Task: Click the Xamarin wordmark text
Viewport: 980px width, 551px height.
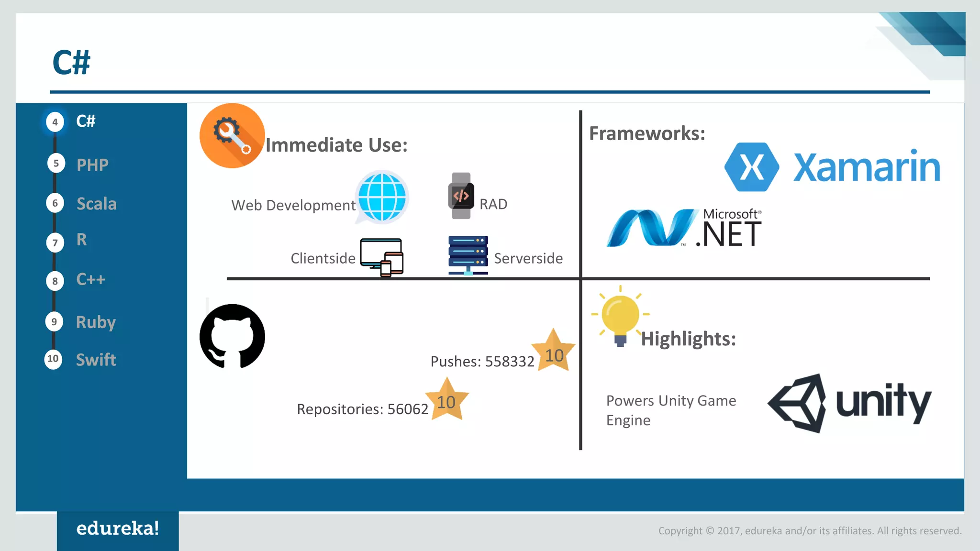Action: (x=867, y=166)
